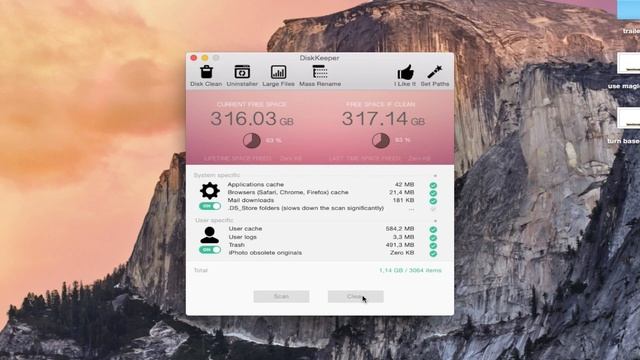Image resolution: width=640 pixels, height=360 pixels.
Task: Click the System specific gear icon
Action: click(x=210, y=191)
